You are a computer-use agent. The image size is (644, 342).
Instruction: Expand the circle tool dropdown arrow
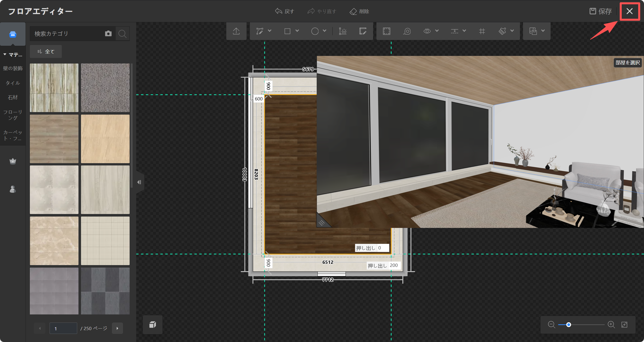325,31
